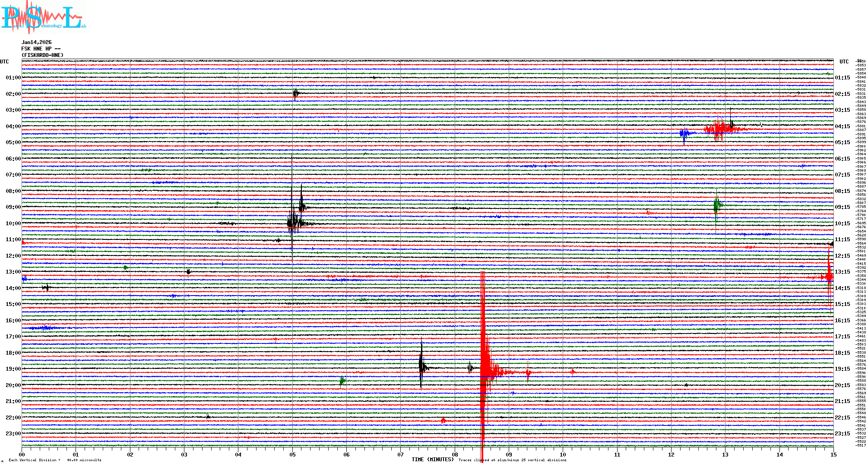Click the black event near minute 07
The height and width of the screenshot is (466, 868).
[421, 367]
